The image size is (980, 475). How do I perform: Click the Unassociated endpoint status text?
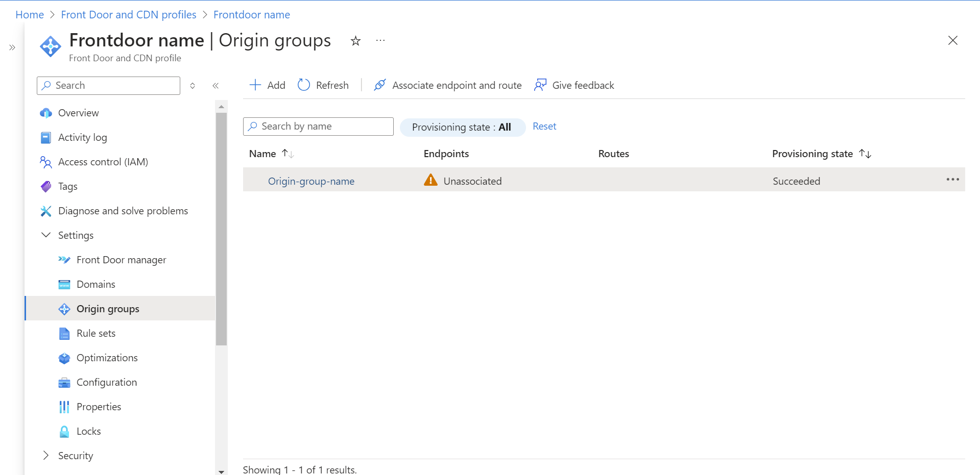click(x=472, y=181)
